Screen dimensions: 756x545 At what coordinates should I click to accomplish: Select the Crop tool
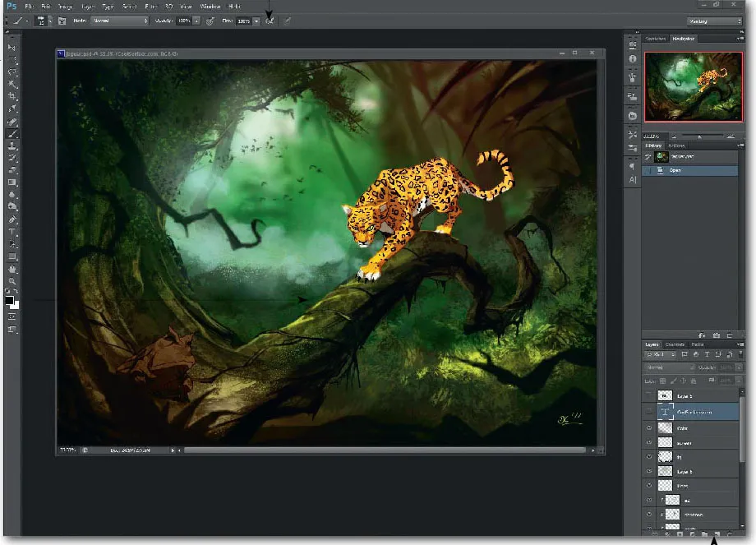pos(12,96)
